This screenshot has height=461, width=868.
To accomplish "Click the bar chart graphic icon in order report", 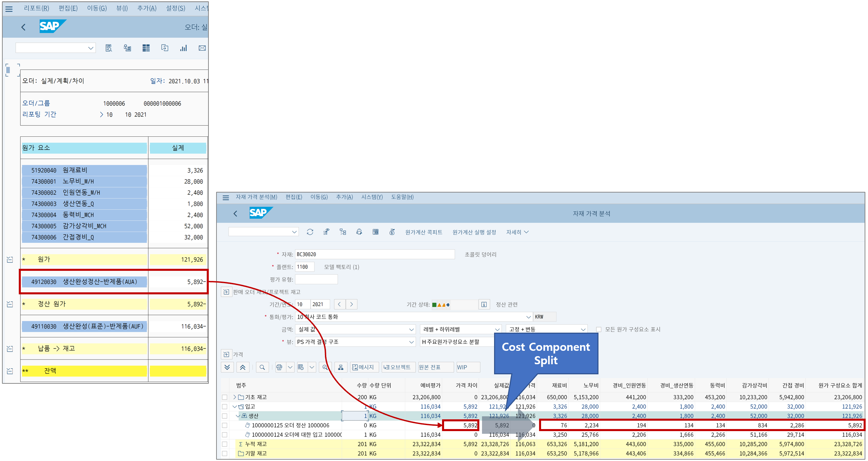I will click(183, 48).
